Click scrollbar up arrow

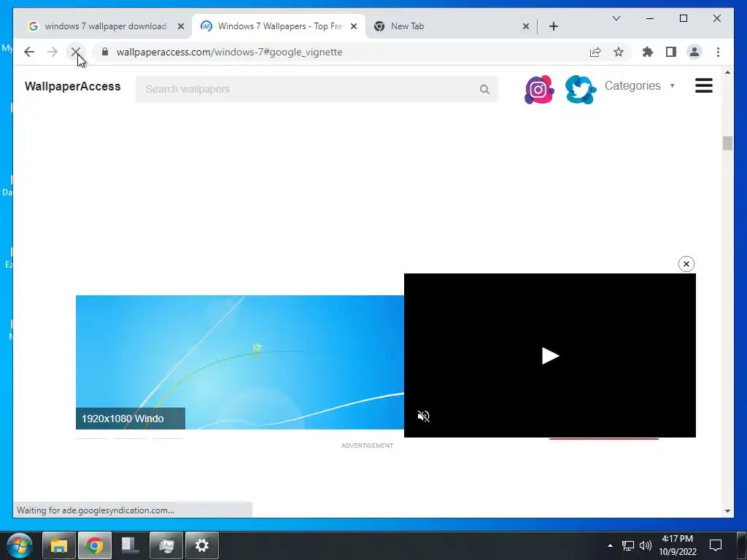(x=727, y=72)
